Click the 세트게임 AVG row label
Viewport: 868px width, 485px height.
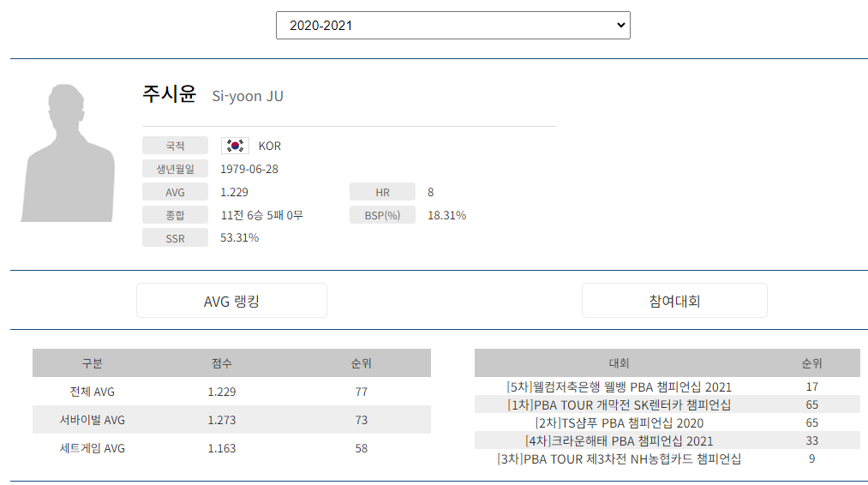tap(93, 448)
